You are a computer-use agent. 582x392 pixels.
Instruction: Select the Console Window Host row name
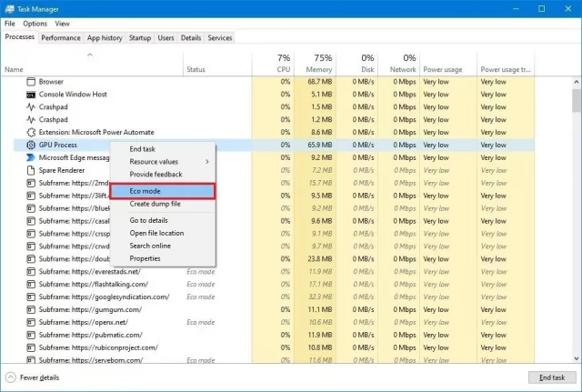[x=73, y=95]
